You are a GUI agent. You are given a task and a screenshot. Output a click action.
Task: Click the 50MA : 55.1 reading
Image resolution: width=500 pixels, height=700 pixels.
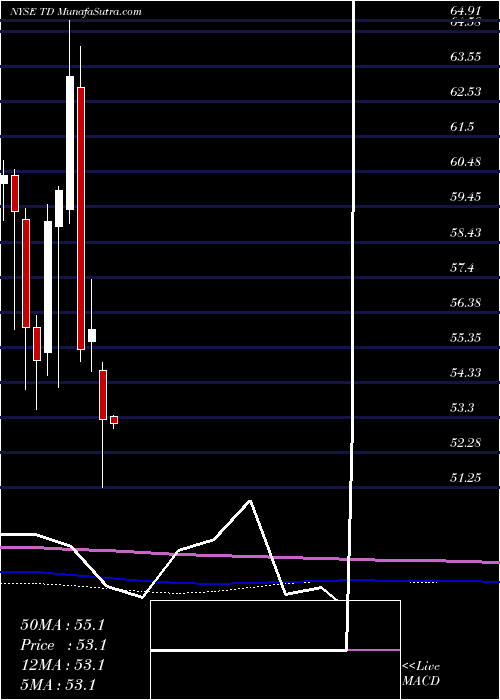pyautogui.click(x=62, y=625)
